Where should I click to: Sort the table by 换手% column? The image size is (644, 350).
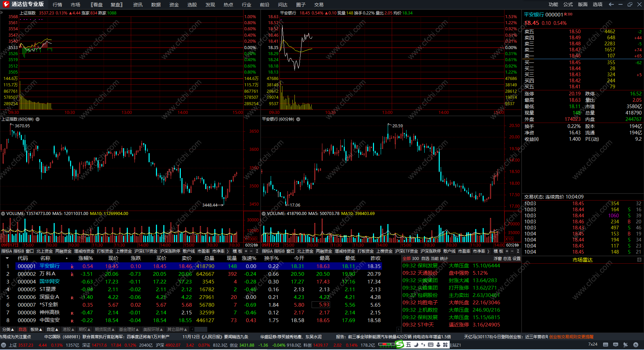(271, 258)
